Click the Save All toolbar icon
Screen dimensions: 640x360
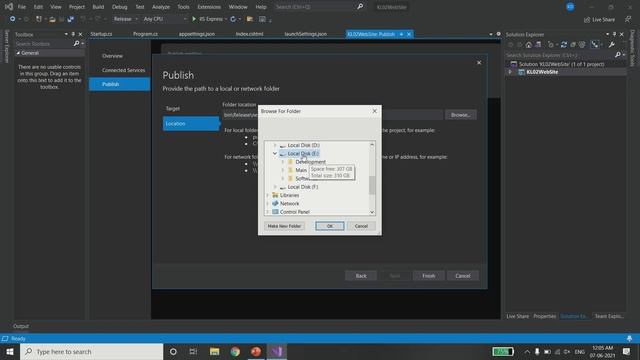[x=71, y=19]
